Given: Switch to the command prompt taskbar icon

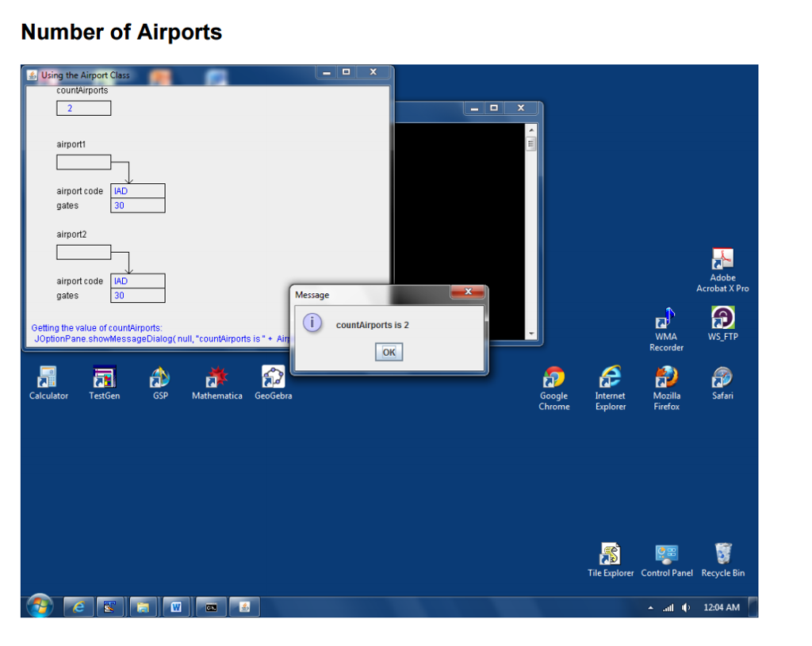Looking at the screenshot, I should 211,606.
